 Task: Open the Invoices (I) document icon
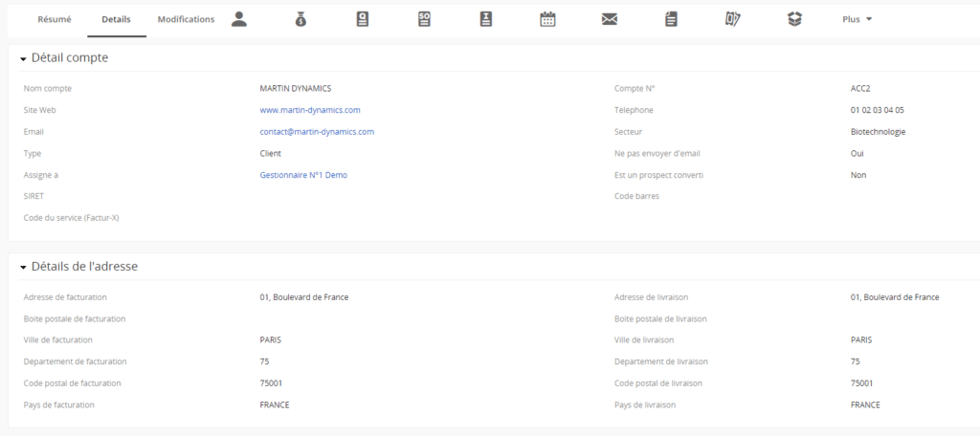coord(485,19)
